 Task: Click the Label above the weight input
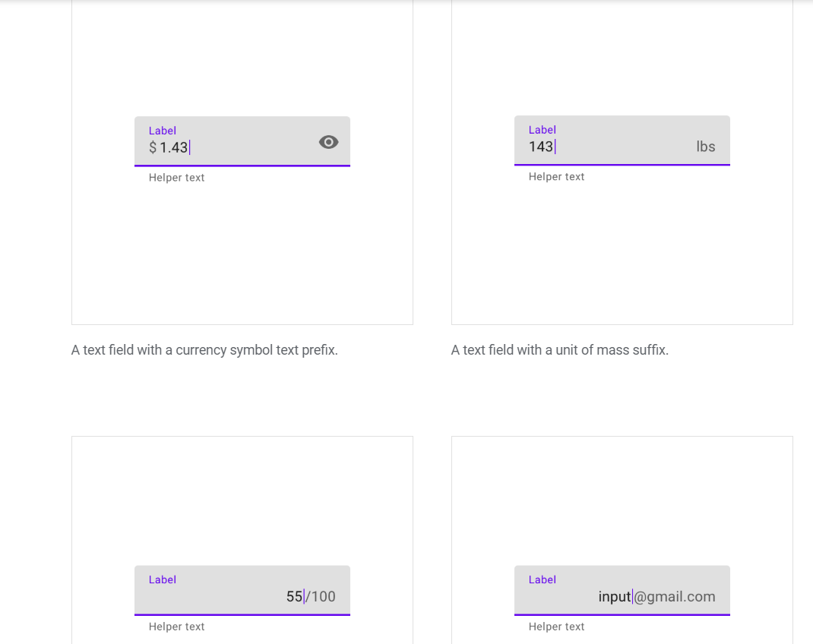pos(542,129)
